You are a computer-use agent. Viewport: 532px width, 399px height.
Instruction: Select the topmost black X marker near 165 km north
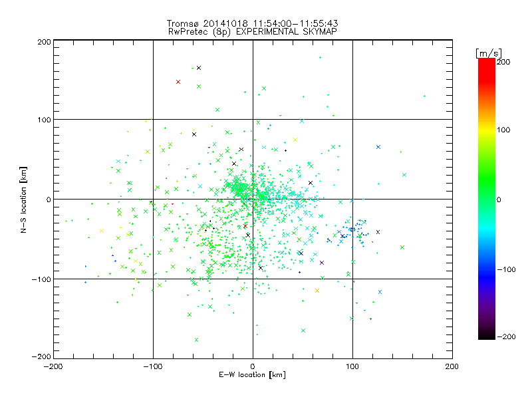[199, 68]
